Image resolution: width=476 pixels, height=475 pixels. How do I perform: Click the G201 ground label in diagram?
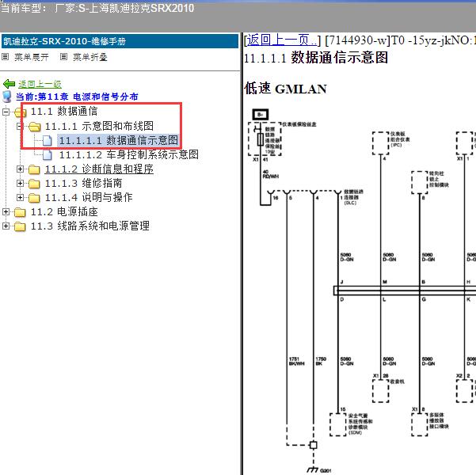326,470
